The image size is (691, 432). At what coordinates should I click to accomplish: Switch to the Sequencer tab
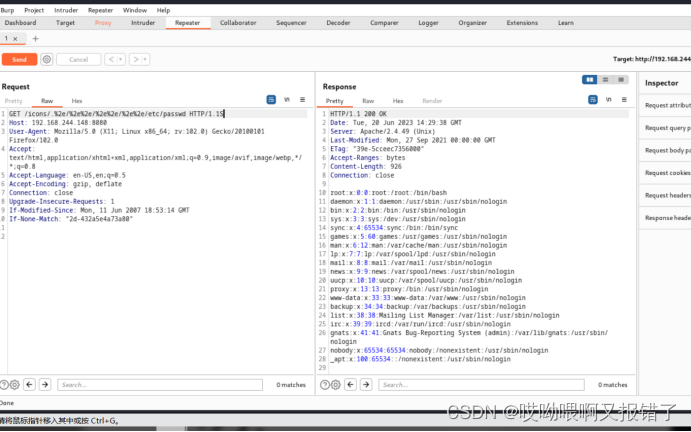point(291,22)
